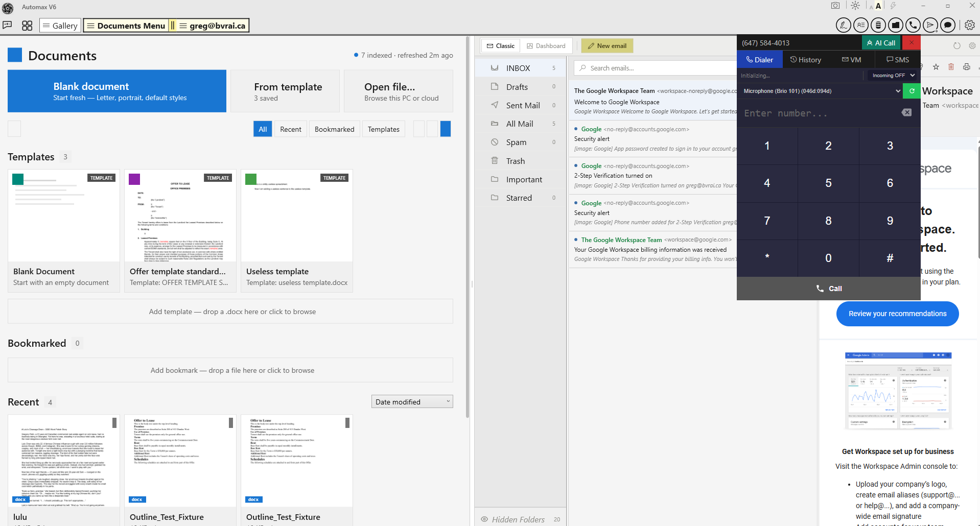Screen dimensions: 980x526
Task: Select the Recent filter
Action: pos(291,129)
